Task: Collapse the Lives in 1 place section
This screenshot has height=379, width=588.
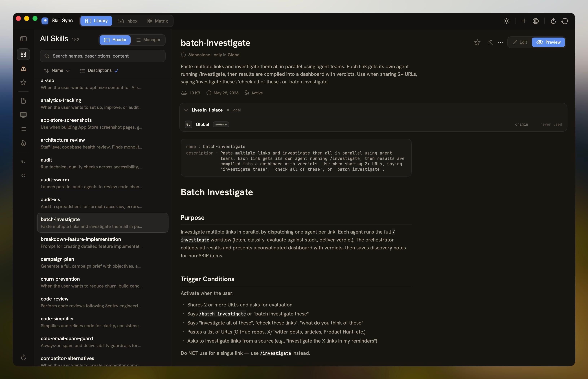Action: (186, 110)
